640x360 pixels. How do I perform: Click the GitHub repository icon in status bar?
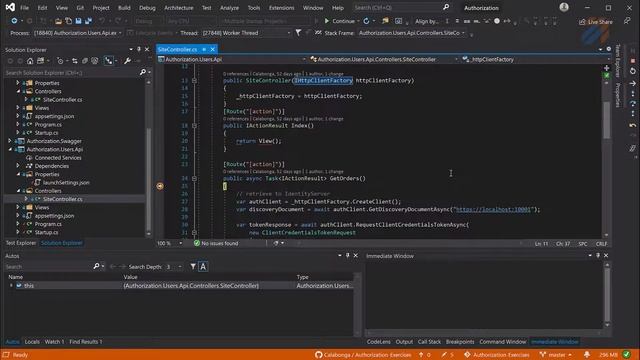coord(319,355)
